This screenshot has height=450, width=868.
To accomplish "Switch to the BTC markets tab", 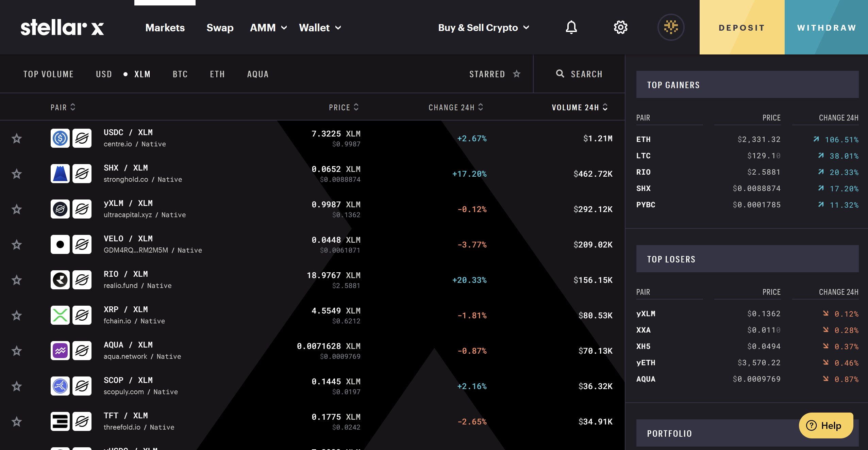I will click(x=180, y=74).
